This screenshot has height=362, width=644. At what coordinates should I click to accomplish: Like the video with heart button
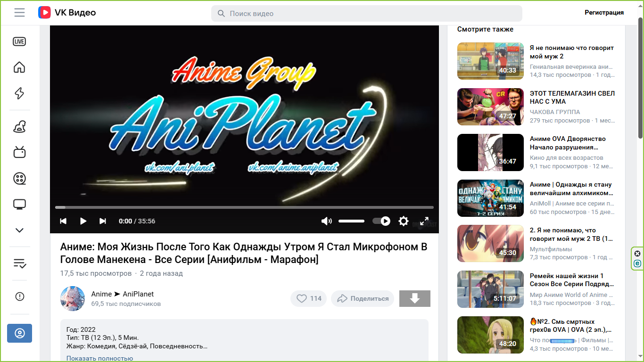(x=309, y=298)
